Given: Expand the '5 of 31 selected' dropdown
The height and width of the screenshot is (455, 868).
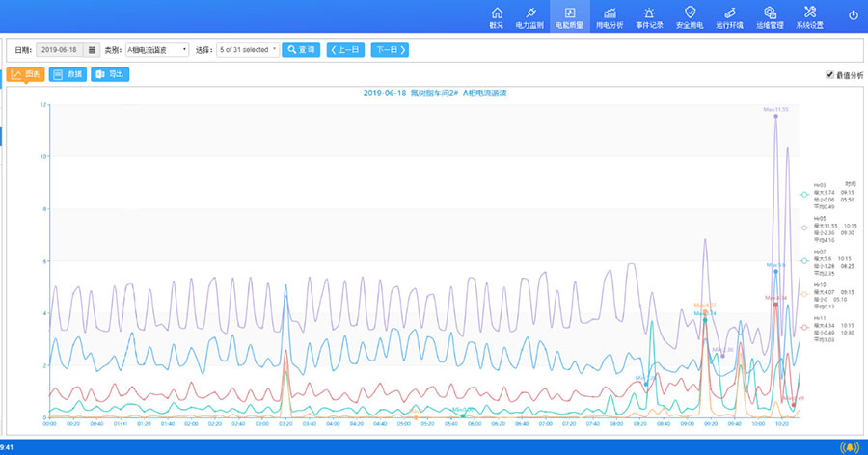Looking at the screenshot, I should point(247,49).
